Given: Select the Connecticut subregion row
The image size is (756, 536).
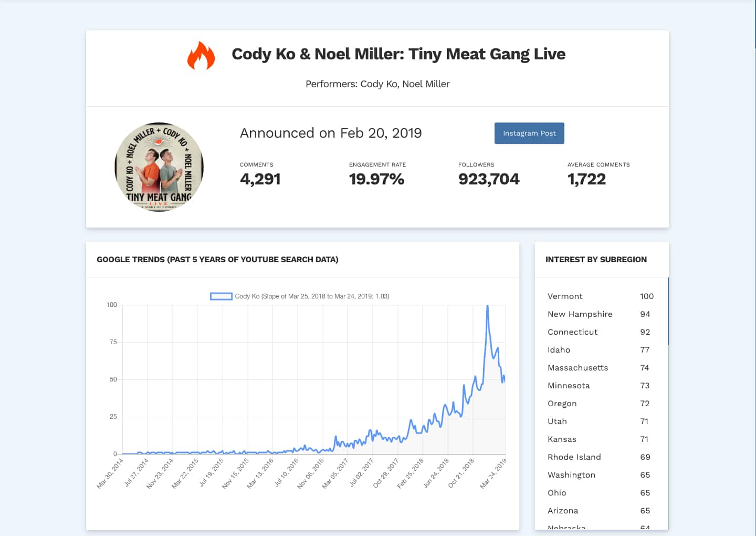Looking at the screenshot, I should [601, 332].
